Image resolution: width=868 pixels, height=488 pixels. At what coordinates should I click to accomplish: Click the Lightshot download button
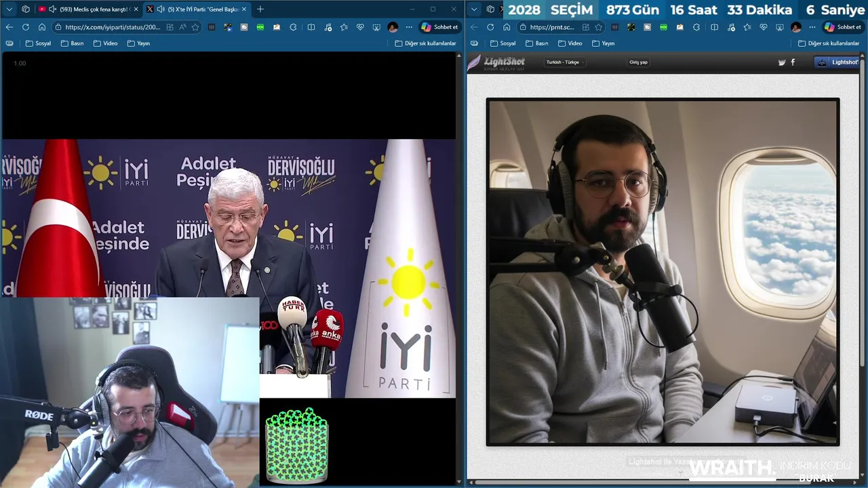point(837,62)
